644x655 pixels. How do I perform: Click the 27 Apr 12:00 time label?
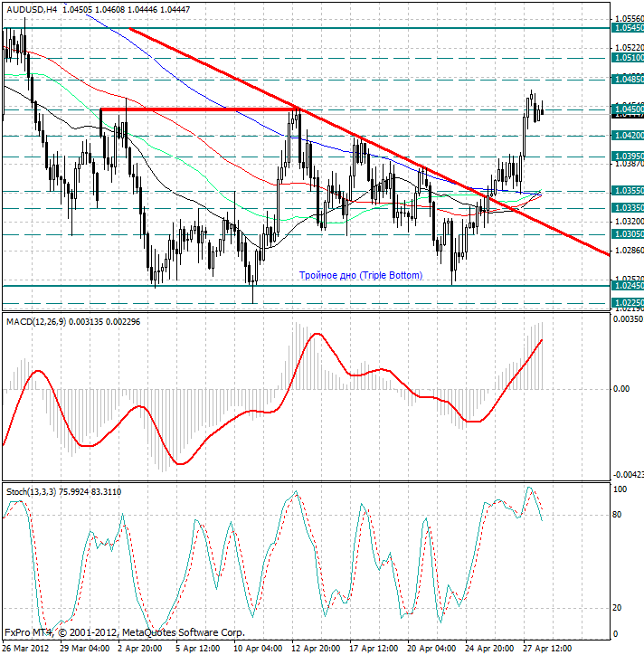point(547,649)
